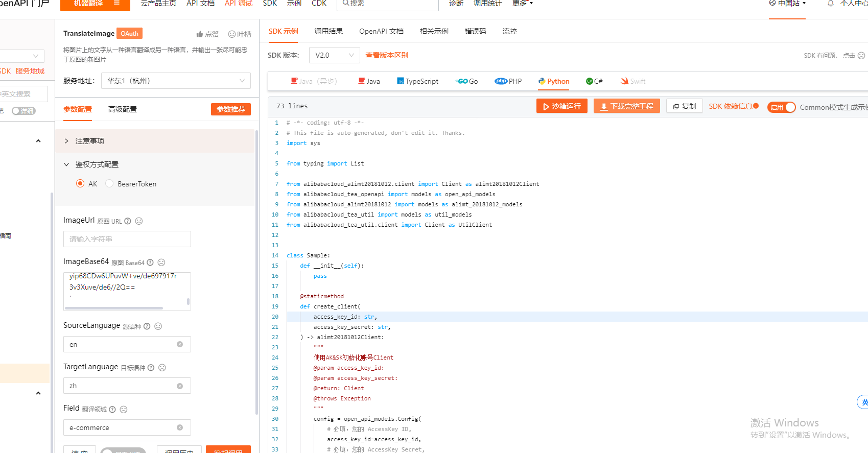This screenshot has height=453, width=868.
Task: Click the OAuth badge
Action: [129, 33]
